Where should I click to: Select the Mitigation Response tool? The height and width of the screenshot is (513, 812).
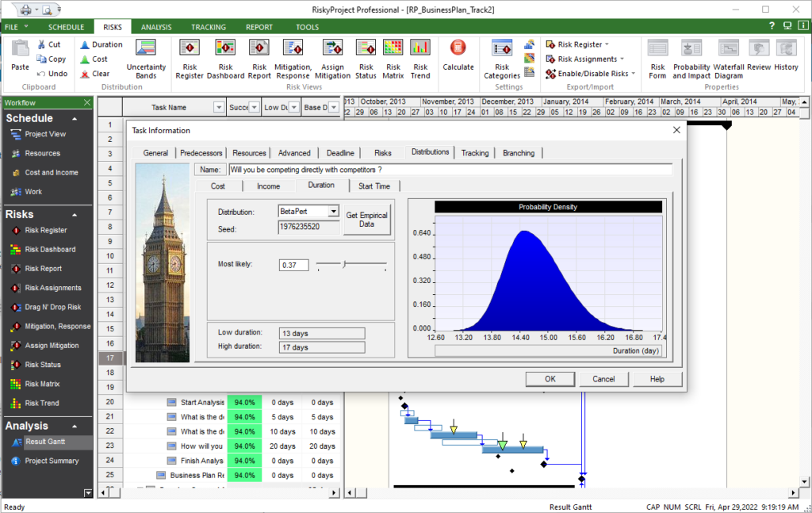click(293, 56)
